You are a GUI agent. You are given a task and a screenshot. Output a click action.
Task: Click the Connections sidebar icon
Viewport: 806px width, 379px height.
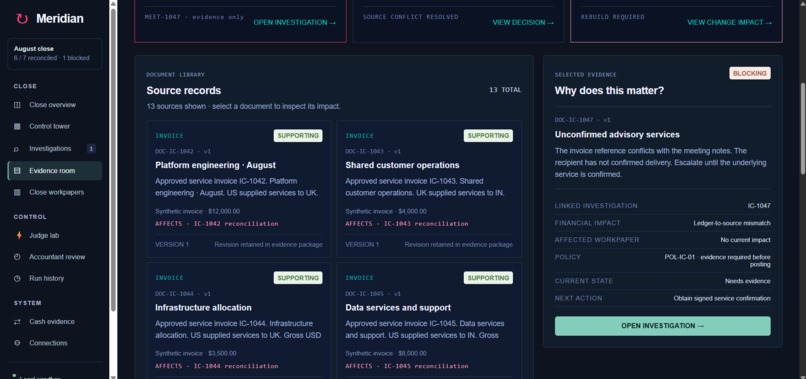17,343
